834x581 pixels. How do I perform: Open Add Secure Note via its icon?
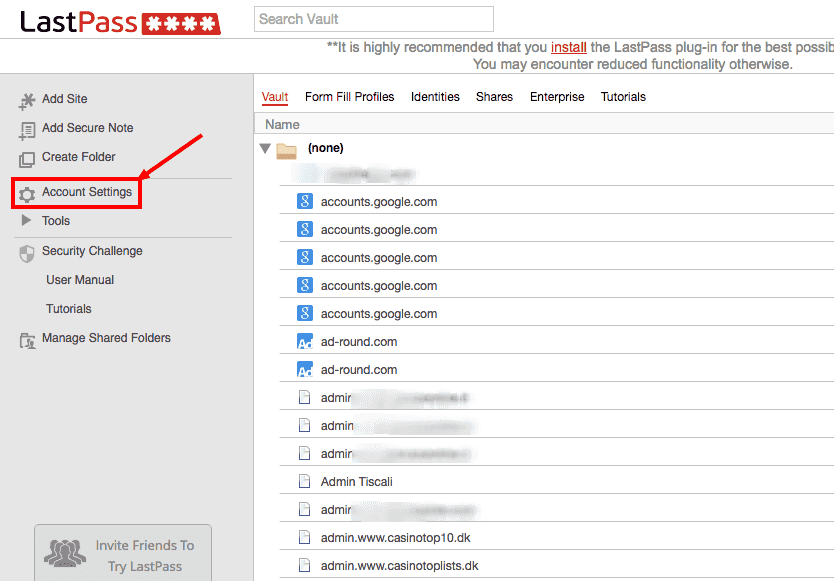click(x=27, y=130)
